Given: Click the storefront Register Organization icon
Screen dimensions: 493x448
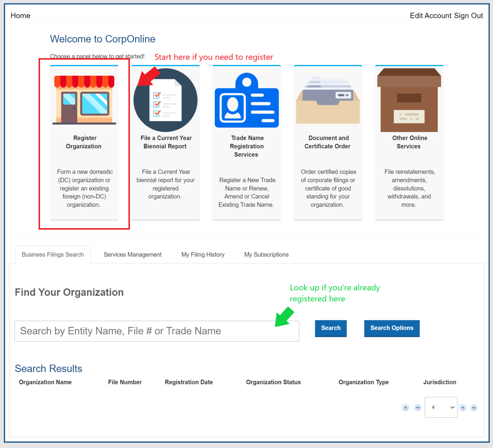Looking at the screenshot, I should tap(84, 100).
